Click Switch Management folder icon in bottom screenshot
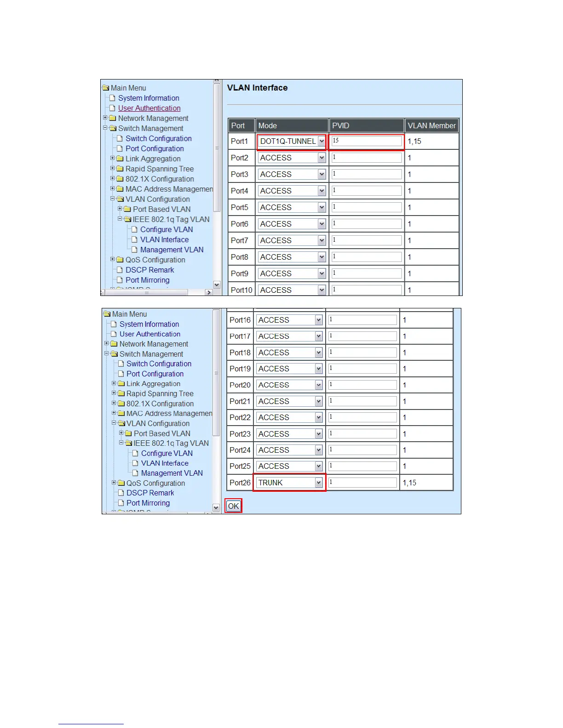 click(114, 354)
